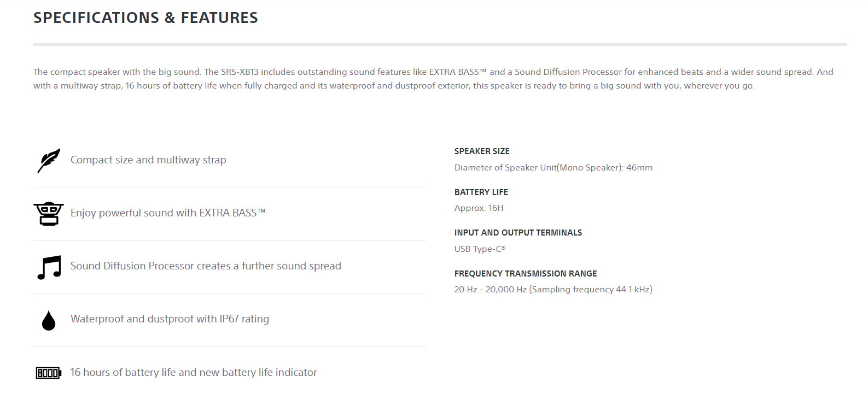Screen dimensions: 868x400
Task: Click the 20 Hz - 20,000 Hz frequency value
Action: [554, 290]
